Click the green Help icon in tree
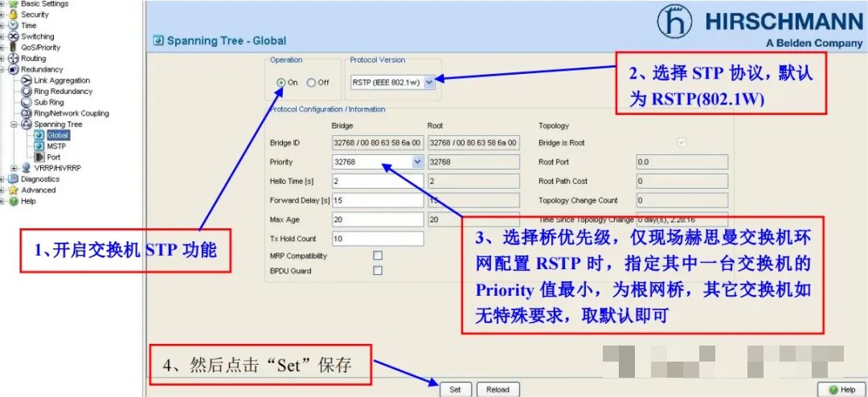The width and height of the screenshot is (868, 397). 14,201
